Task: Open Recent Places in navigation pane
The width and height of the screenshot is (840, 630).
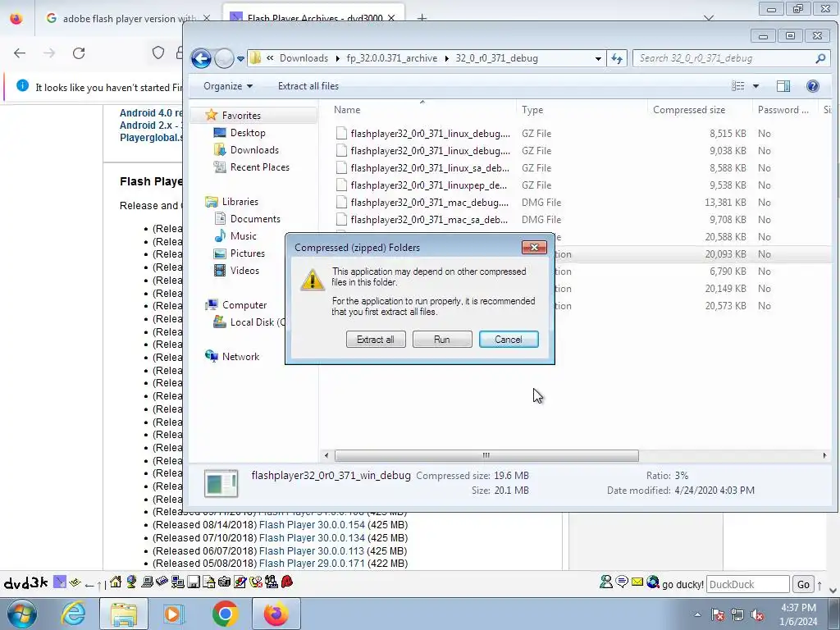Action: [x=260, y=167]
